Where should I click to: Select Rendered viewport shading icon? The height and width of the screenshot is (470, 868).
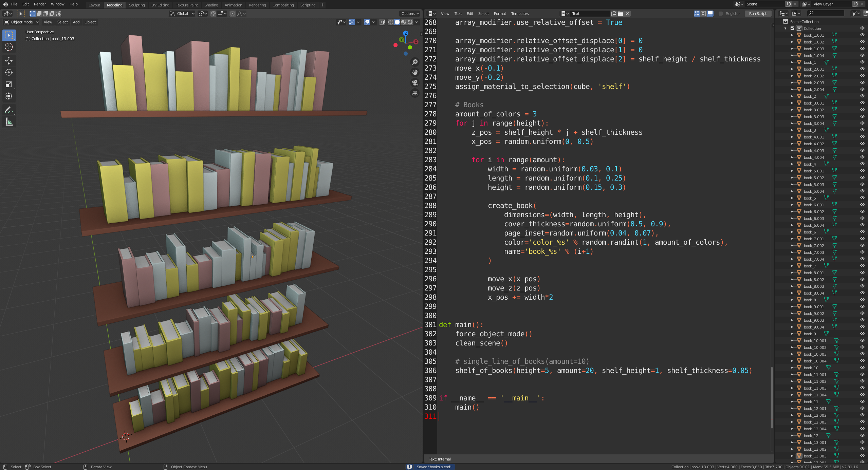[410, 22]
